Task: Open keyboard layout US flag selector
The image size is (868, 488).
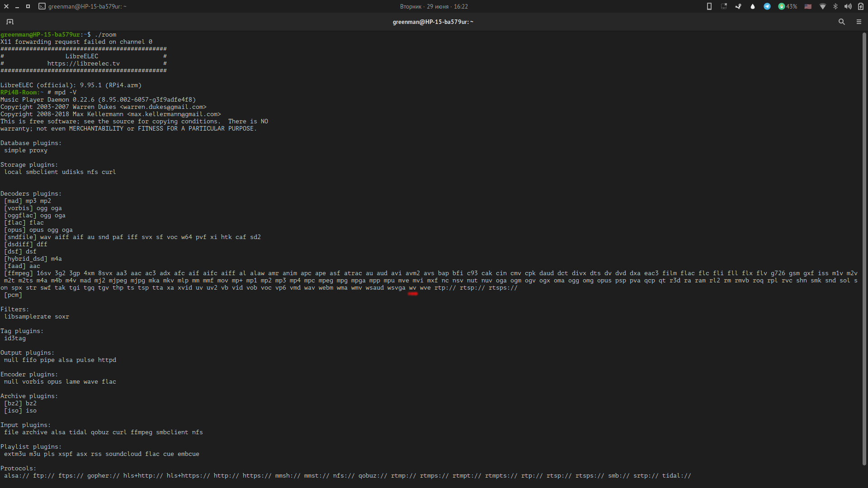Action: (808, 6)
